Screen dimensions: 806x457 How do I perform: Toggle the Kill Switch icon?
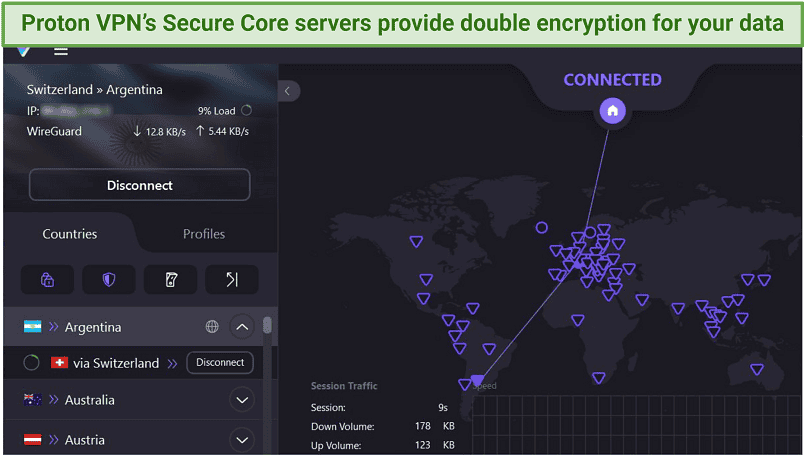tap(171, 280)
